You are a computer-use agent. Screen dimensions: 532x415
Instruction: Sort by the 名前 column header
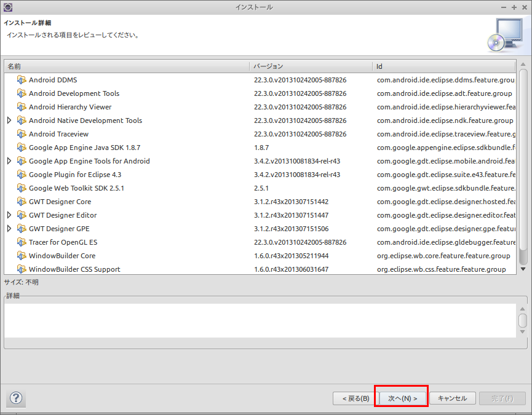click(x=127, y=66)
